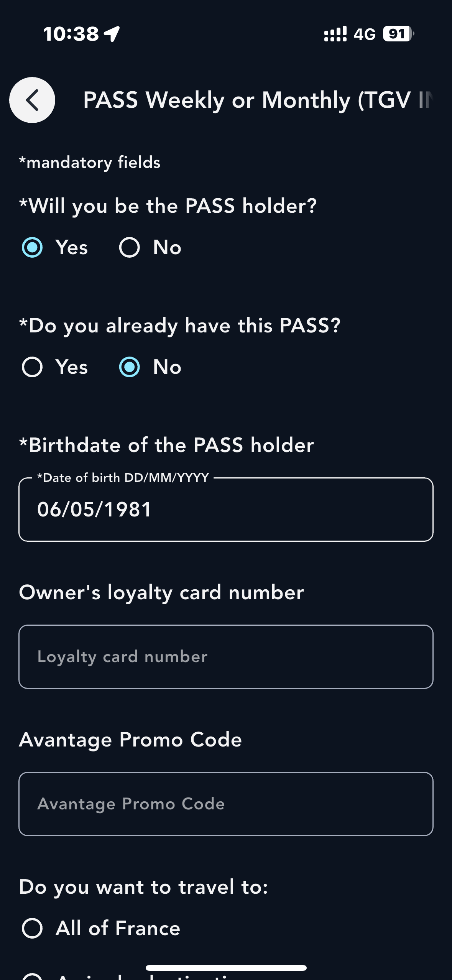
Task: Click the Loyalty card number field
Action: tap(226, 657)
